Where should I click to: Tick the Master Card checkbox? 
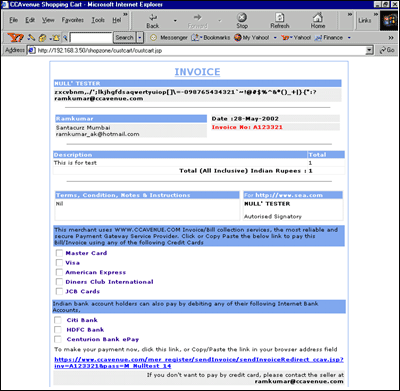[x=59, y=253]
